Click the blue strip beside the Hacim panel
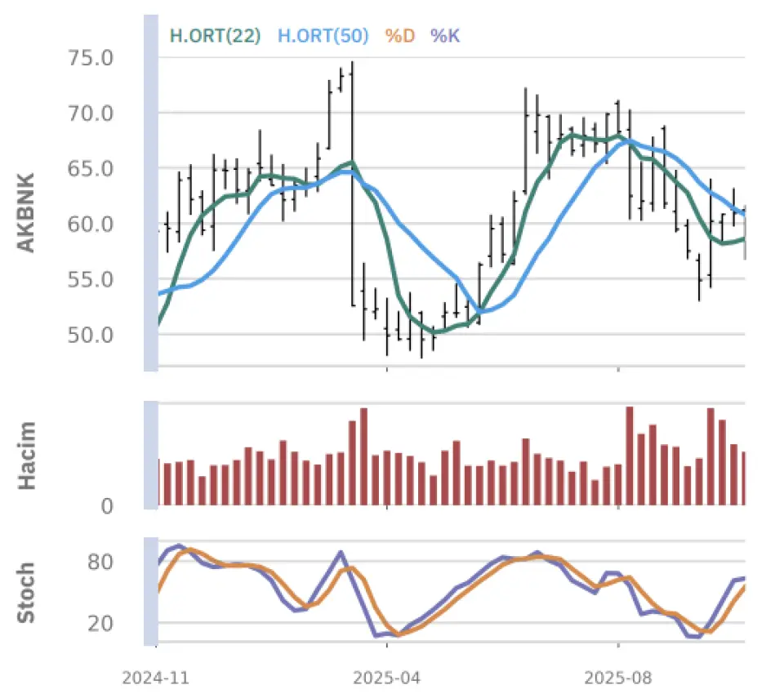784x694 pixels. [x=150, y=453]
